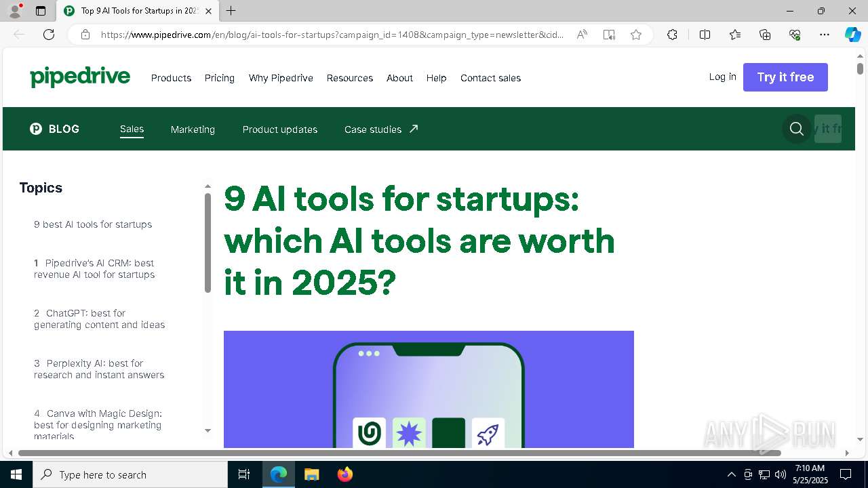The height and width of the screenshot is (488, 868).
Task: Click the Contact sales link
Action: 490,78
